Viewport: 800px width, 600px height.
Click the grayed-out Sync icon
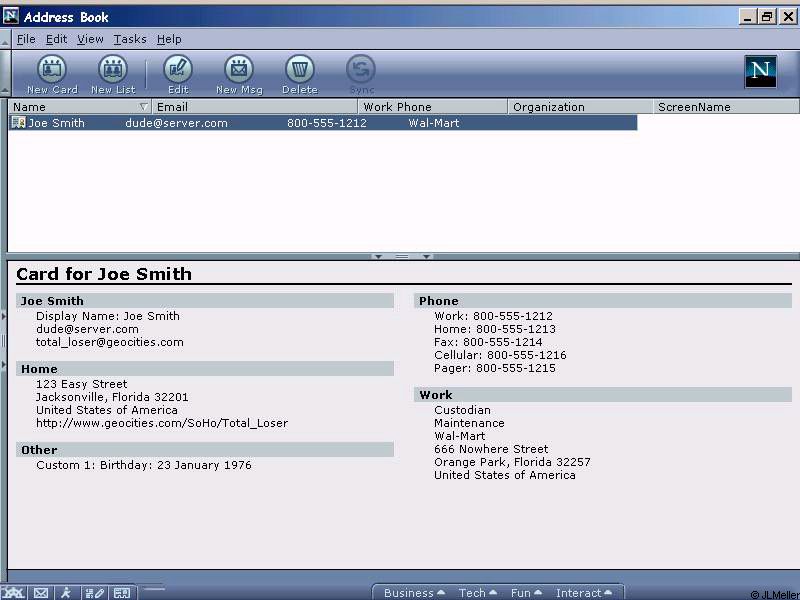coord(361,69)
